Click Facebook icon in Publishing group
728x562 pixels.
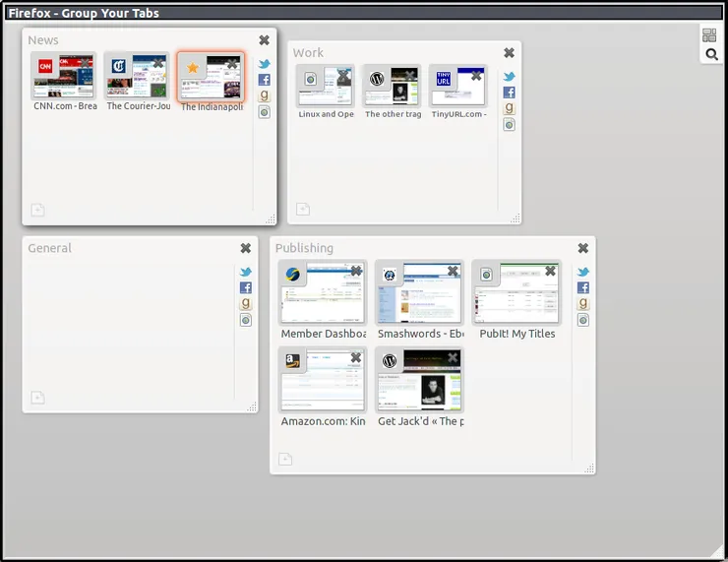point(583,287)
